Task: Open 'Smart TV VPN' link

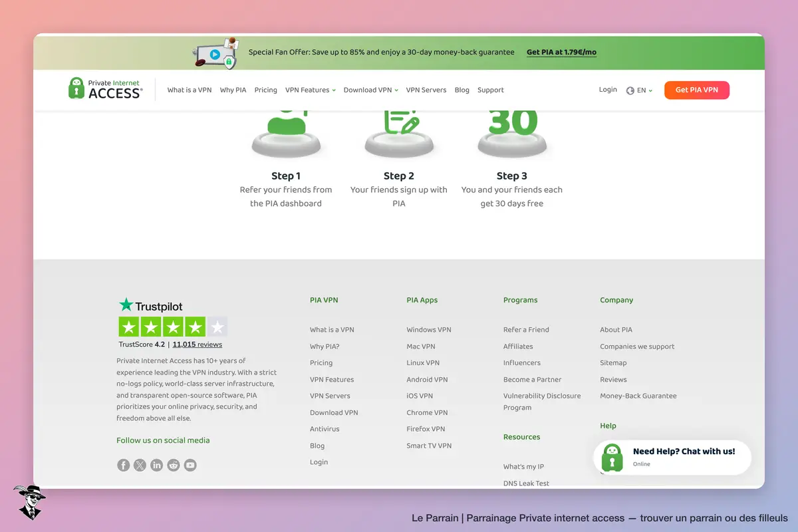Action: (429, 446)
